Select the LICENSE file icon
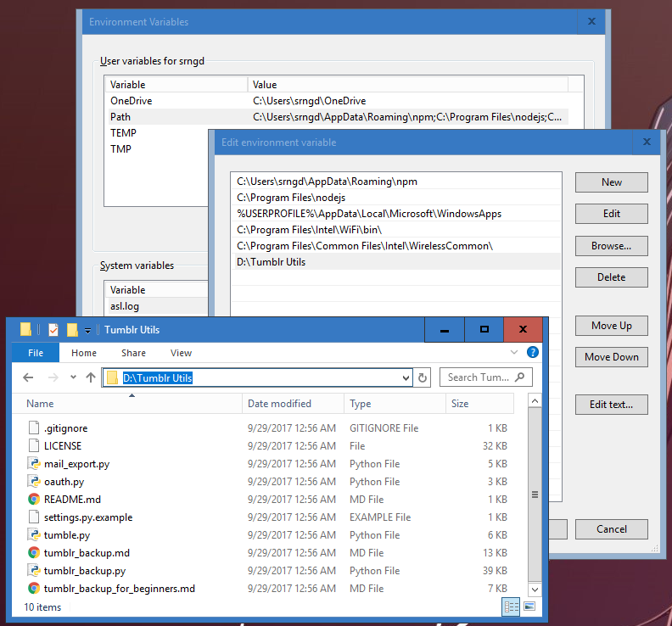Viewport: 672px width, 626px height. [34, 445]
